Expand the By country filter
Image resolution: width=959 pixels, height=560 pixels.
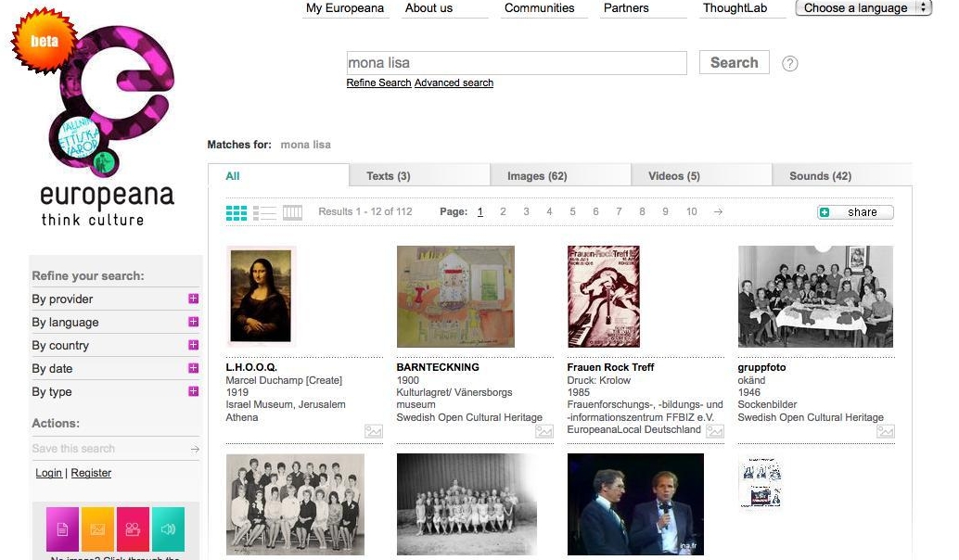coord(193,345)
